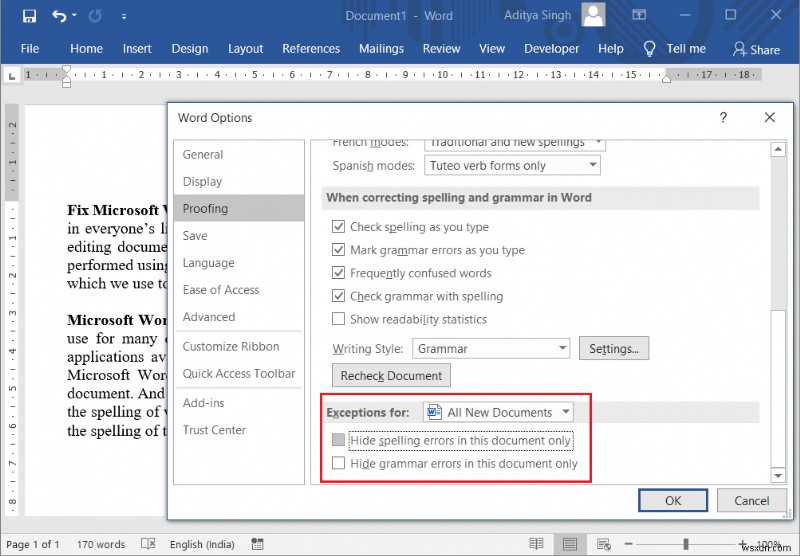Toggle Mark grammar errors as you type
The width and height of the screenshot is (800, 556).
click(x=338, y=250)
